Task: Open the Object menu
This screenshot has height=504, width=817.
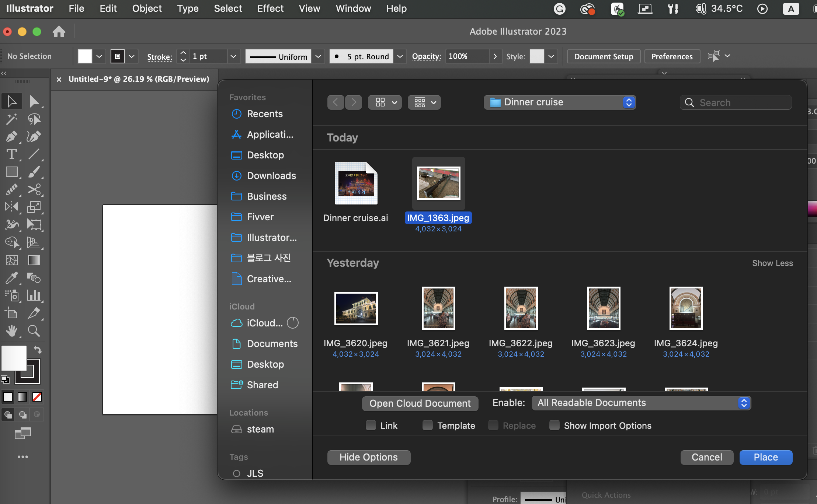Action: point(147,8)
